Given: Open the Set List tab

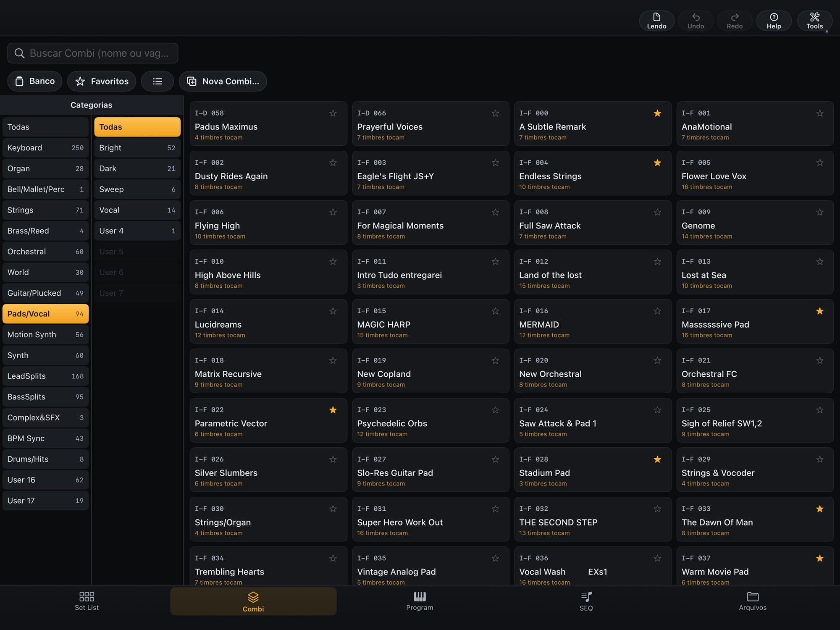Looking at the screenshot, I should coord(87,601).
